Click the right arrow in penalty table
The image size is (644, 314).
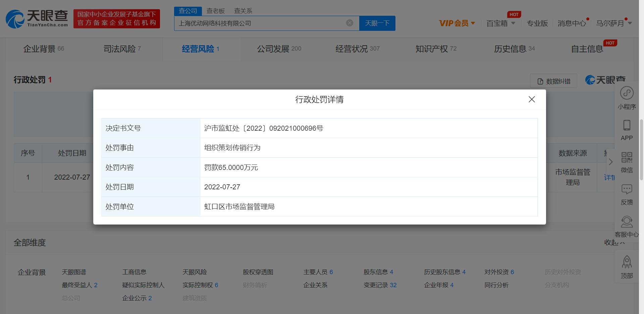(610, 162)
